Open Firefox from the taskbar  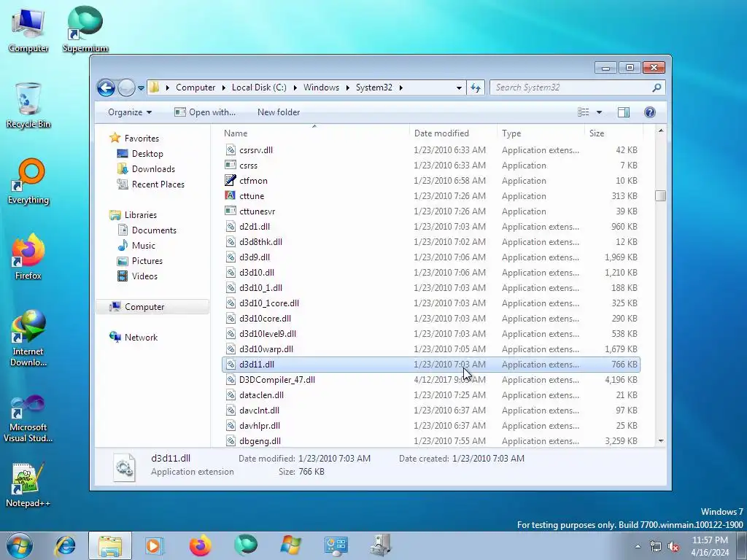pyautogui.click(x=200, y=545)
